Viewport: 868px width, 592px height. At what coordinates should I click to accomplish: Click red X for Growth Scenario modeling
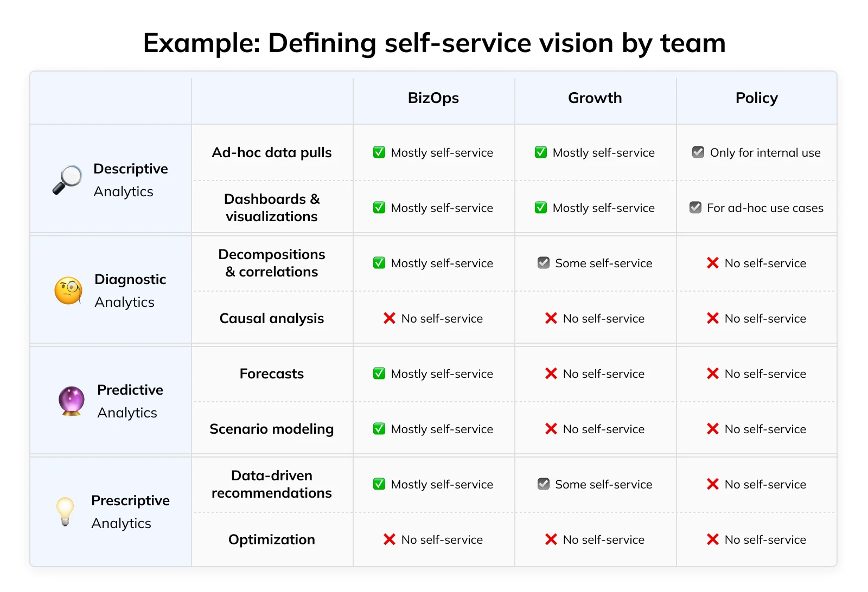click(551, 429)
